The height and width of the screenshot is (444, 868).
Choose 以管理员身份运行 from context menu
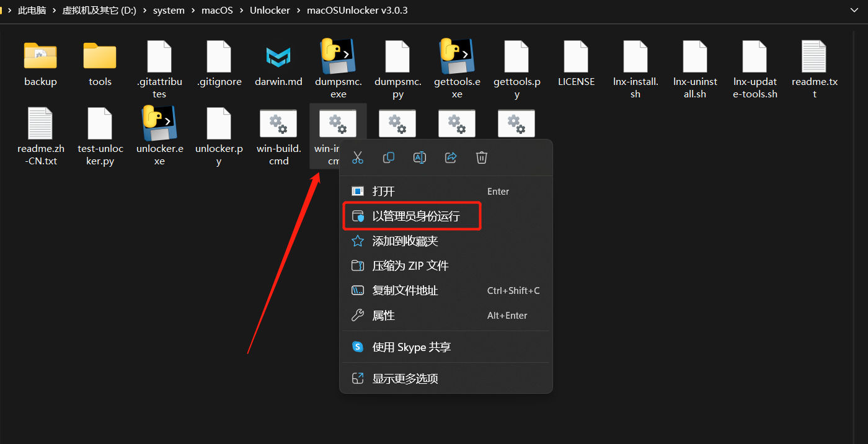click(x=416, y=216)
